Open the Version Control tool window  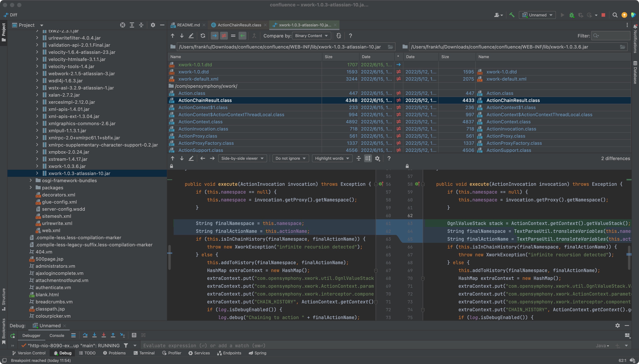tap(29, 353)
